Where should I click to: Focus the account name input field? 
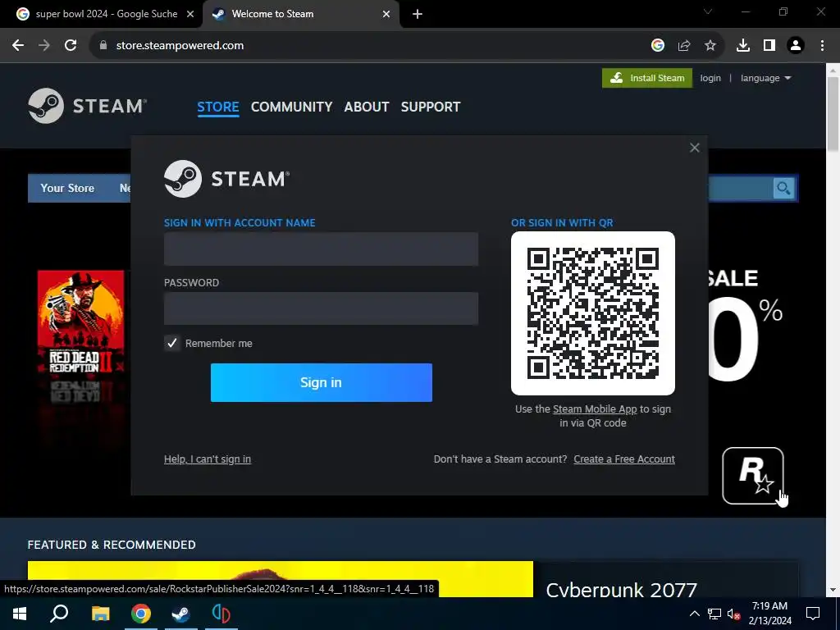click(321, 249)
